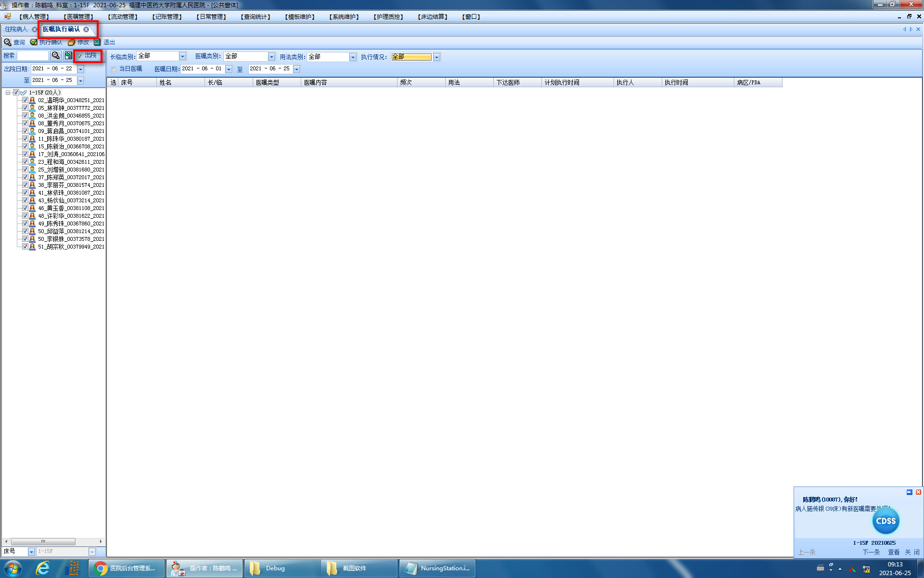Click the 查询 query toolbar icon
Image resolution: width=924 pixels, height=578 pixels.
point(8,42)
